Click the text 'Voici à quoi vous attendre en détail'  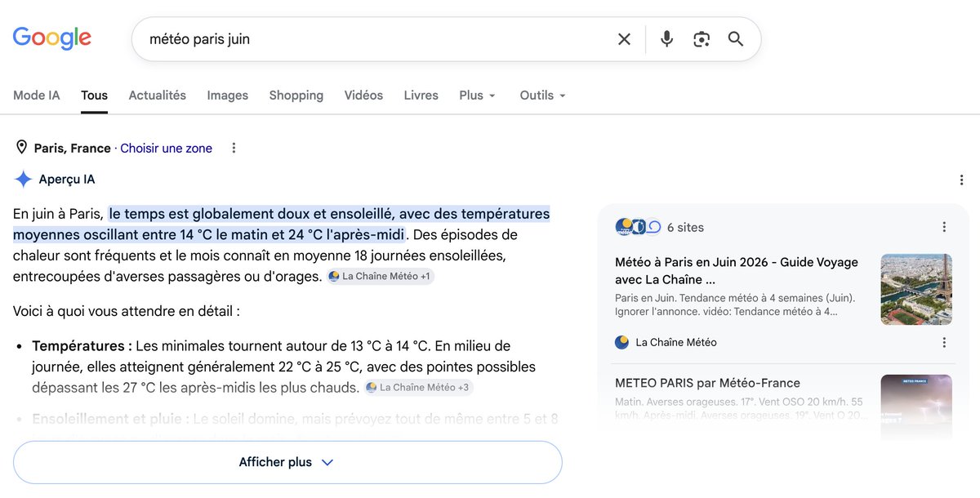point(127,311)
